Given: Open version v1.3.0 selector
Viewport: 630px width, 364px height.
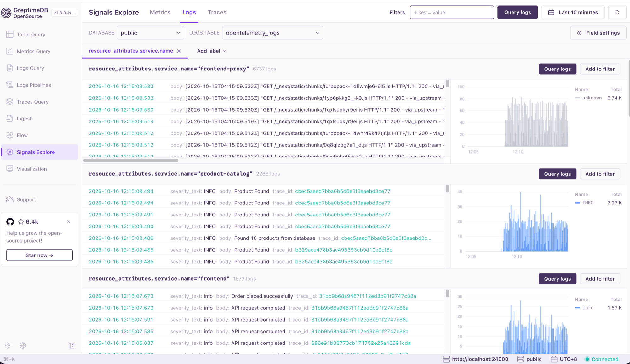Looking at the screenshot, I should (64, 13).
